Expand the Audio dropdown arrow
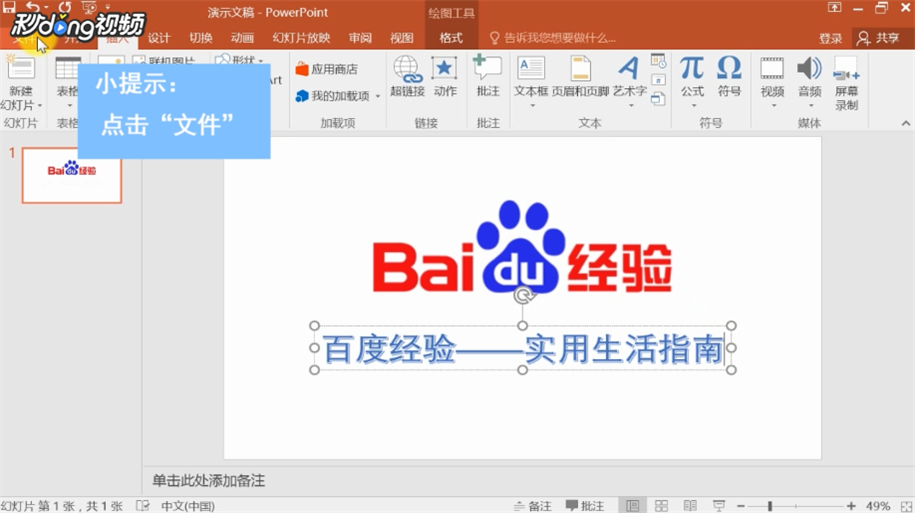915x513 pixels. 811,106
